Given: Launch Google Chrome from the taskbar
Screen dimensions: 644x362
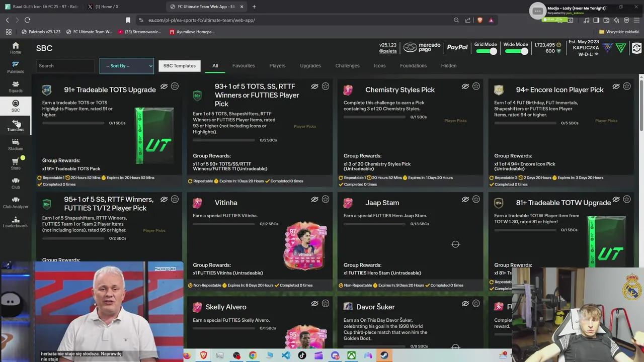Looking at the screenshot, I should point(253,355).
